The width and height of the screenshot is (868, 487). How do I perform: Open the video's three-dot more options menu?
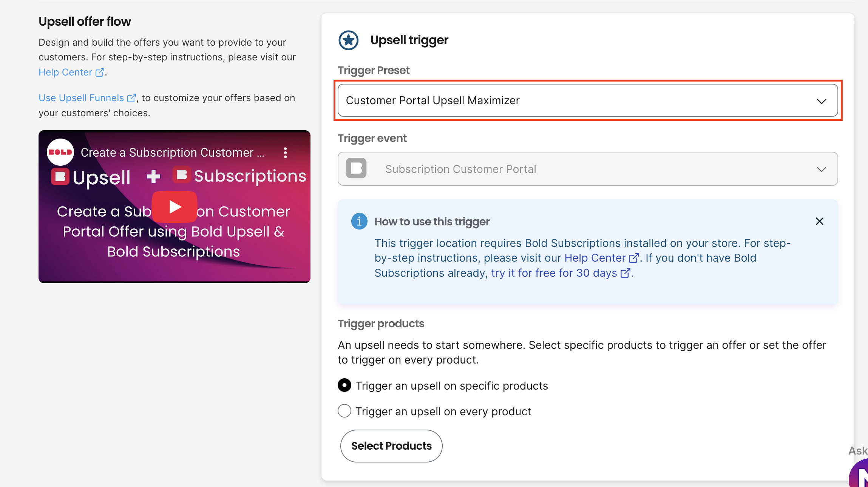[x=286, y=153]
